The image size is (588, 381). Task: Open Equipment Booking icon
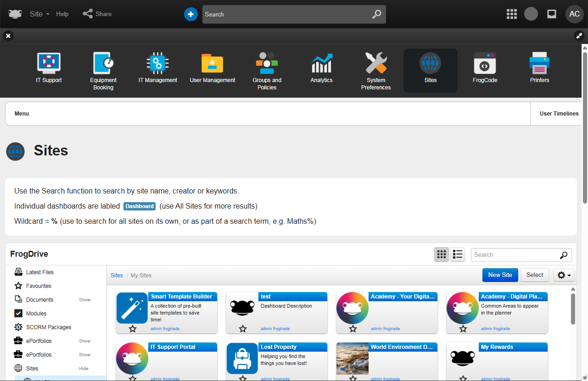(103, 64)
